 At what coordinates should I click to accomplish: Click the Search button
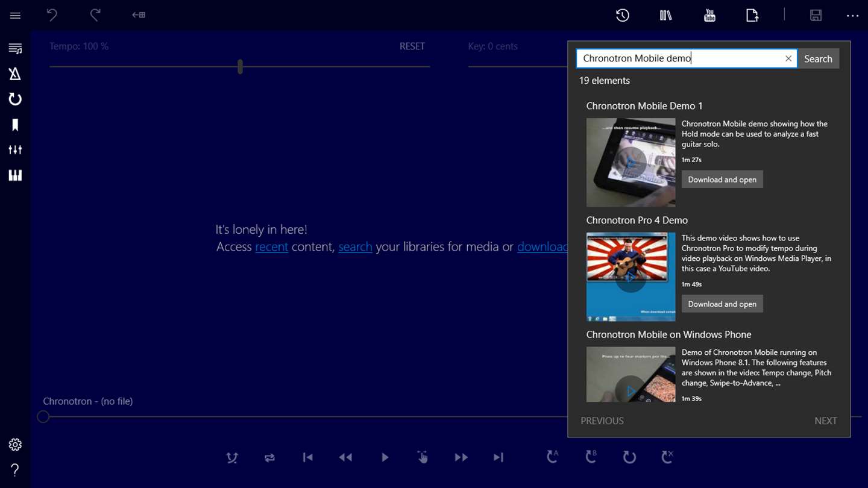(818, 58)
